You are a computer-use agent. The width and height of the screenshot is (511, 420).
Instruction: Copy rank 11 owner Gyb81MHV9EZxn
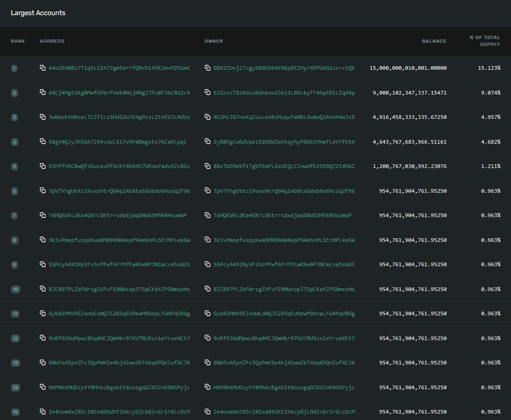(207, 313)
